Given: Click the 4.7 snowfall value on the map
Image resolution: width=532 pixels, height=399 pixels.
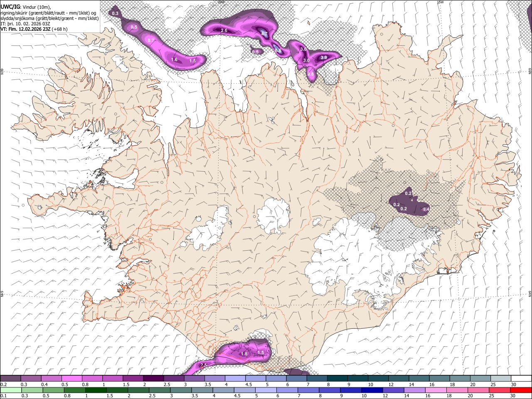Looking at the screenshot, I should tap(264, 34).
